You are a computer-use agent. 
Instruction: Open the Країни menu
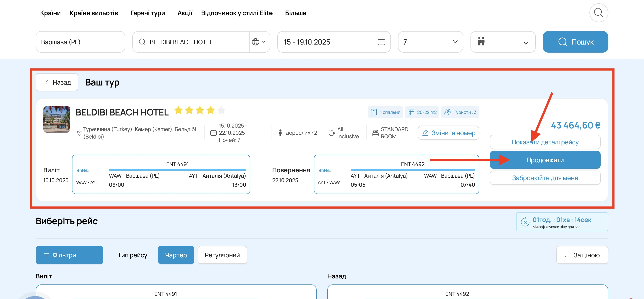[x=51, y=13]
